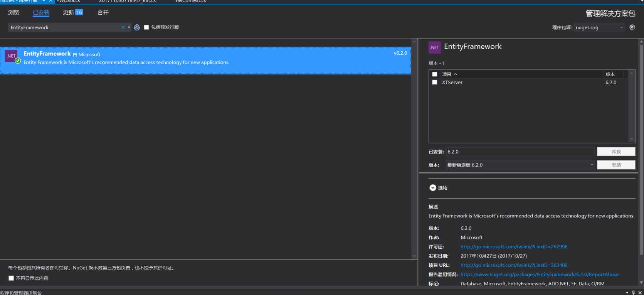Open the YWContext.cs document tab
The image size is (644, 295).
(x=190, y=1)
